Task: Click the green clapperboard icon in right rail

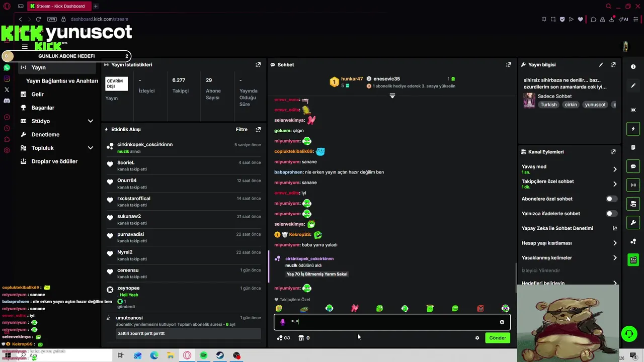Action: (633, 260)
